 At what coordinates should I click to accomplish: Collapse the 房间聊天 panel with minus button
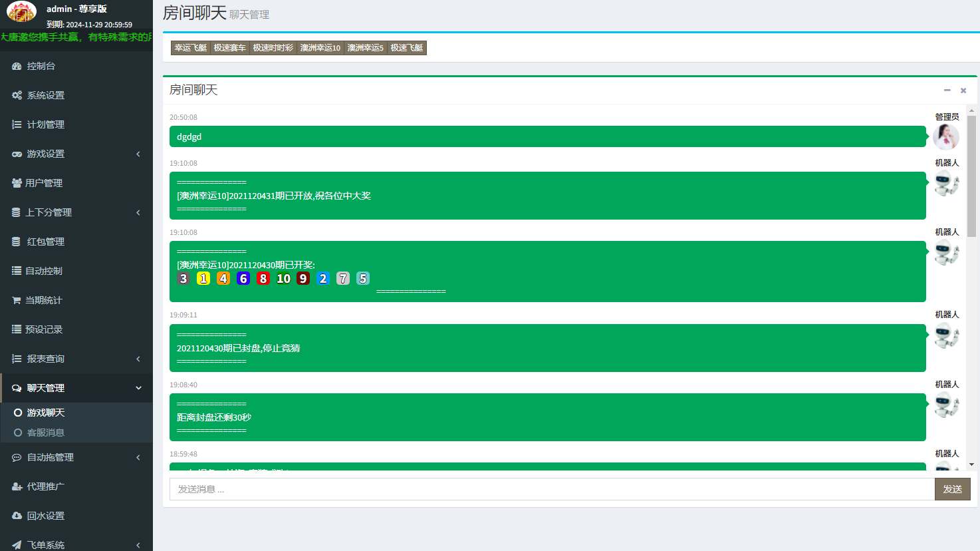947,90
